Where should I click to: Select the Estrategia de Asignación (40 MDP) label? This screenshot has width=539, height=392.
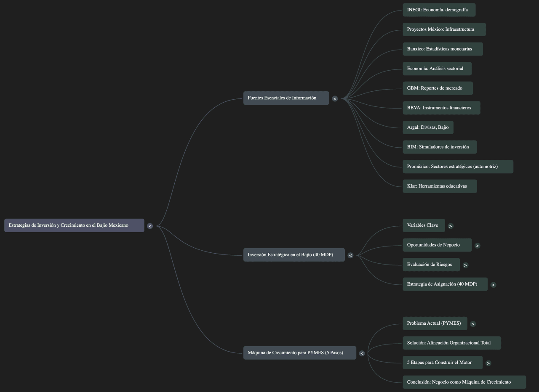click(445, 284)
